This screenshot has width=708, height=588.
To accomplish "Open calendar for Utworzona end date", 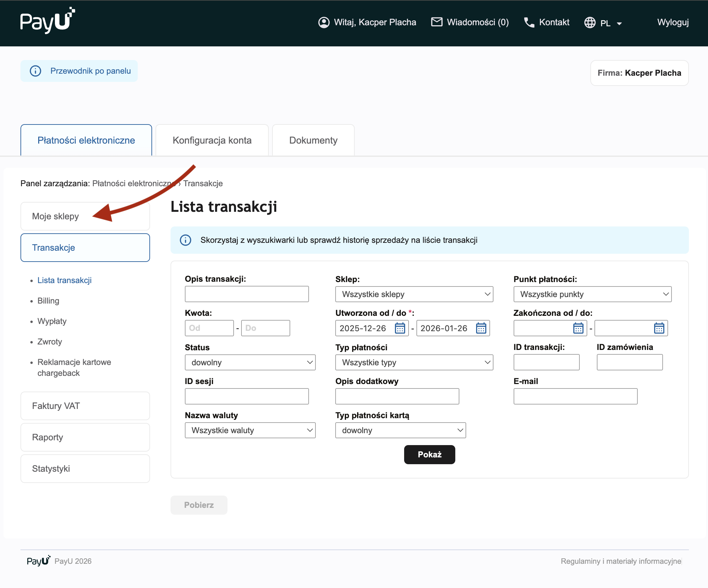I will [481, 328].
